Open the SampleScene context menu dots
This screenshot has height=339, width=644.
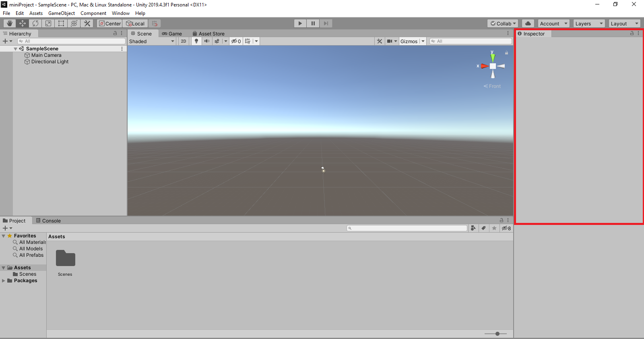click(122, 49)
